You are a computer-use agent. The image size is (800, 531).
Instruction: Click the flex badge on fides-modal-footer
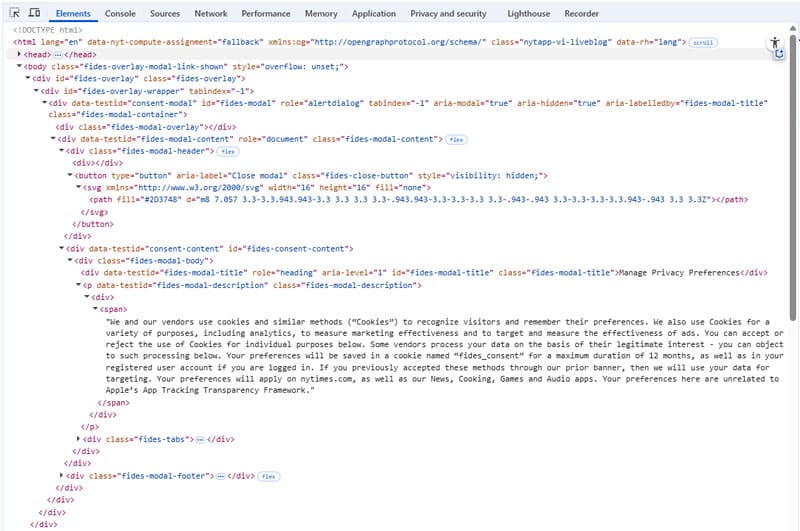coord(268,476)
